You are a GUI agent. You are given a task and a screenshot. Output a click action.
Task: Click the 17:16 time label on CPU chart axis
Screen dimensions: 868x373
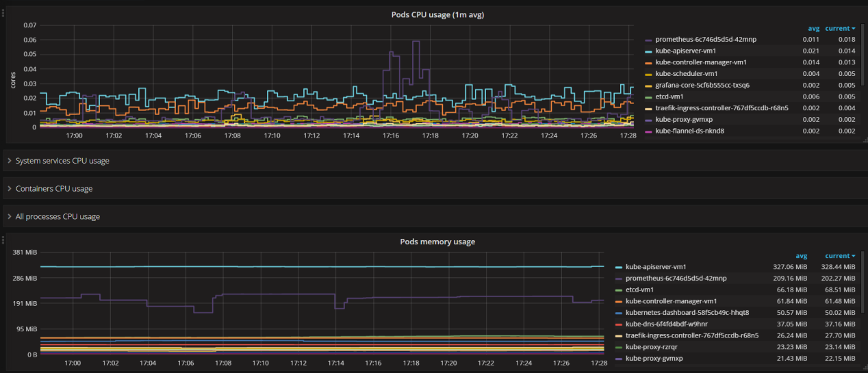pos(391,136)
